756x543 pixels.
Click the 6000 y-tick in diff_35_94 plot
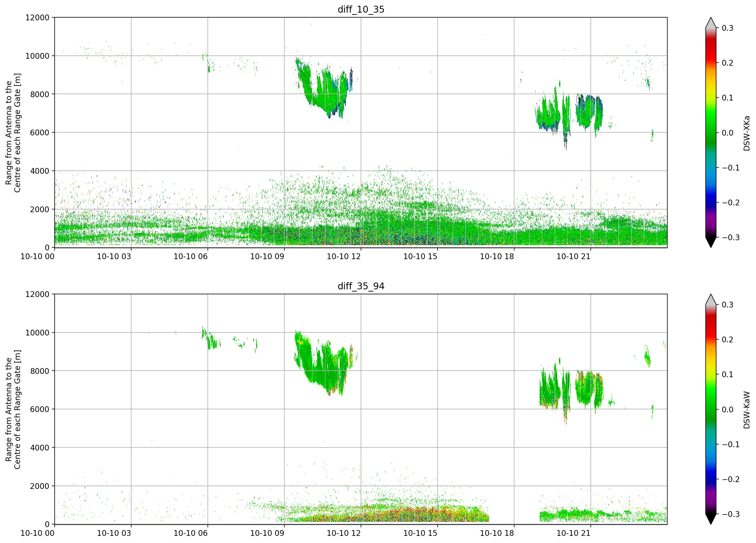40,409
